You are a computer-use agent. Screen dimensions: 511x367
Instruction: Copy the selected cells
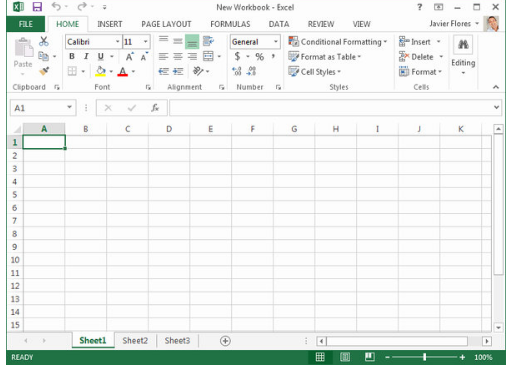click(43, 56)
